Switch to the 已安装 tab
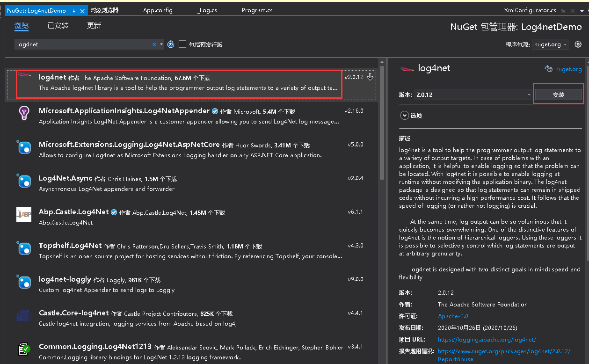The height and width of the screenshot is (364, 589). pos(58,26)
